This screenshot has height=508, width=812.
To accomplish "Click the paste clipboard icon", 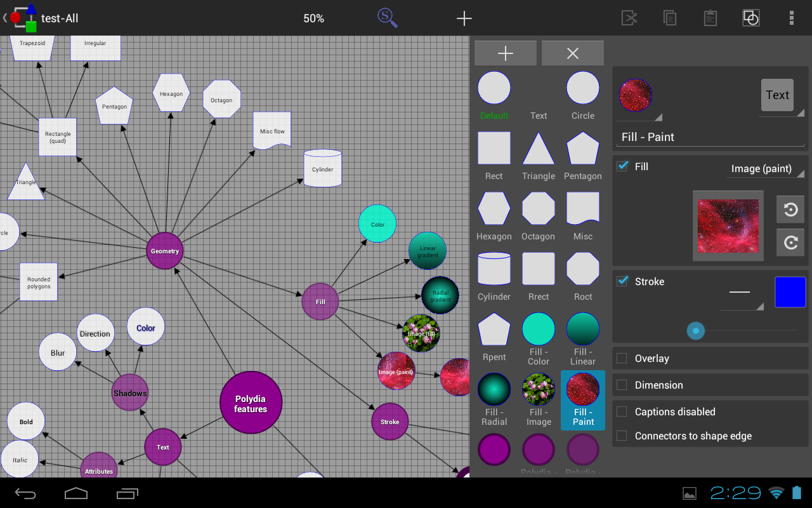I will pos(710,18).
